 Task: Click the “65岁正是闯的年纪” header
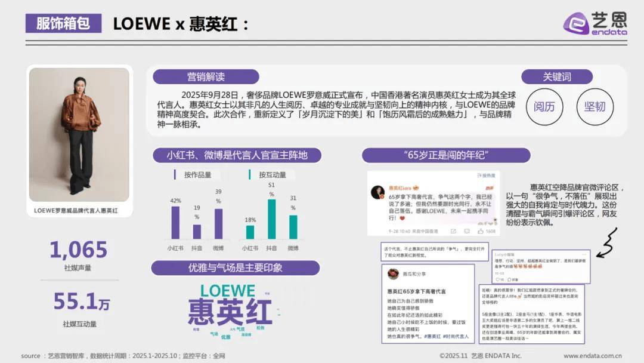(446, 155)
